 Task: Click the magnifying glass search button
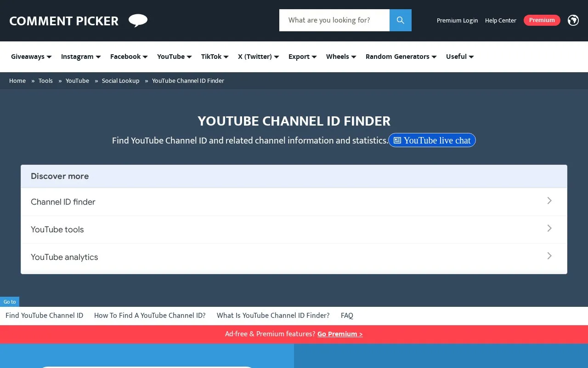pos(401,20)
